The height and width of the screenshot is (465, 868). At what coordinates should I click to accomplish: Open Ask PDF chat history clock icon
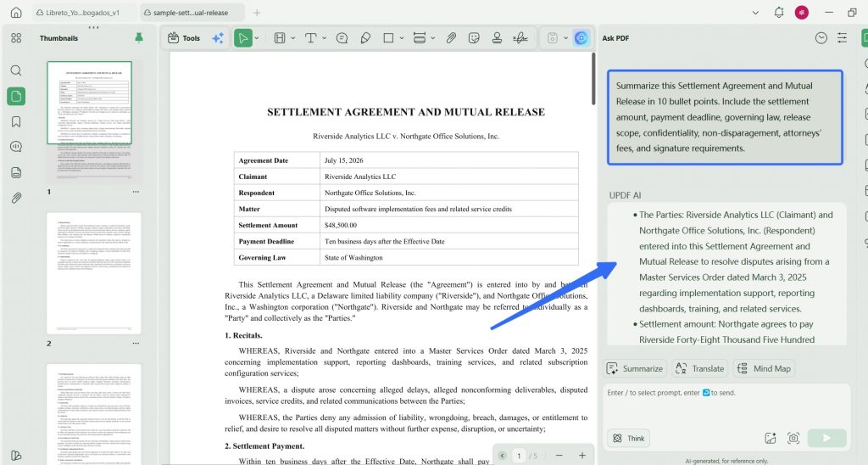coord(821,37)
